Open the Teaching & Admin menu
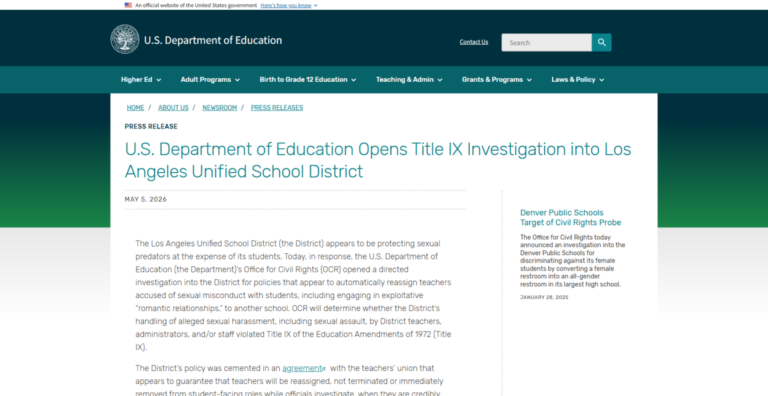 tap(409, 79)
